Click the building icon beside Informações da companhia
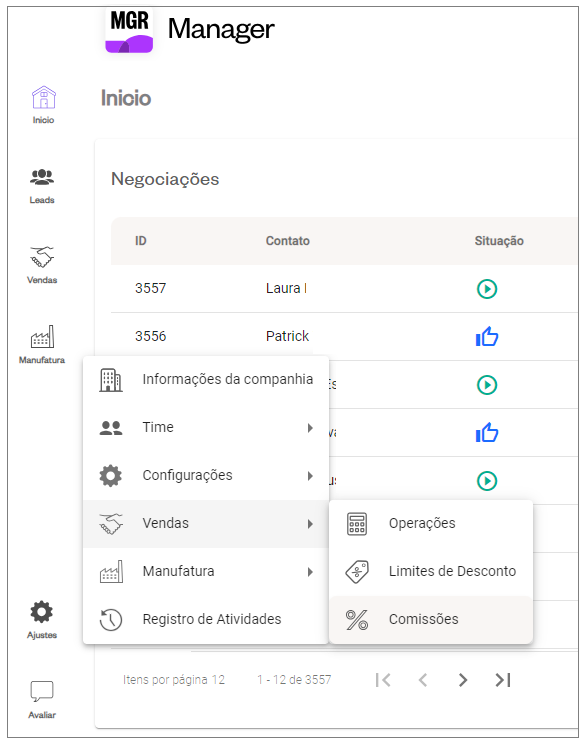Image resolution: width=585 pixels, height=744 pixels. coord(111,380)
